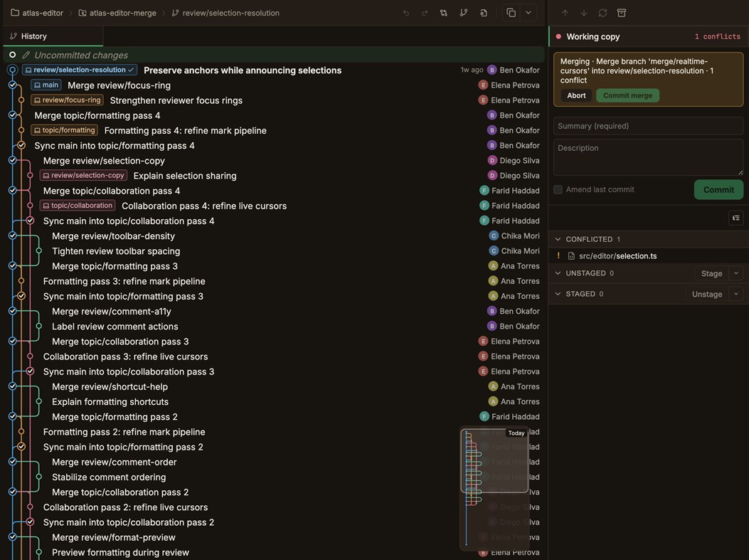The width and height of the screenshot is (749, 560).
Task: Select the topic/collaboration branch tag
Action: (x=78, y=206)
